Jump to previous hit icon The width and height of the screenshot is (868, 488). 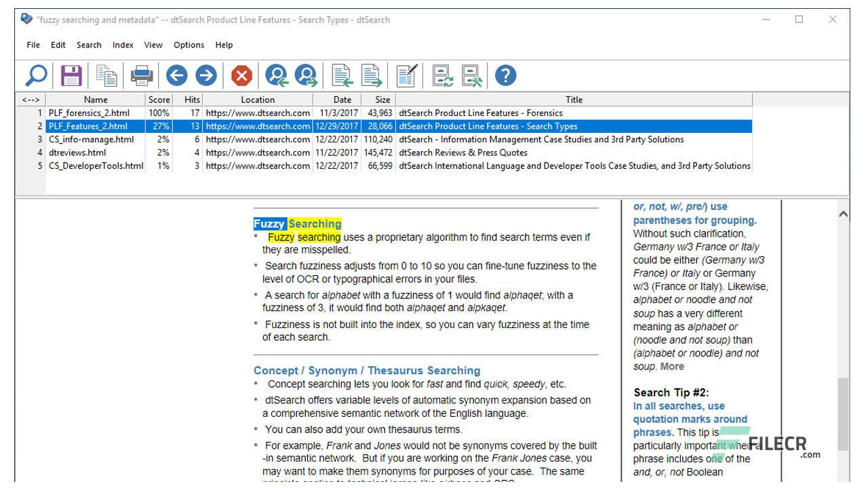click(x=277, y=75)
